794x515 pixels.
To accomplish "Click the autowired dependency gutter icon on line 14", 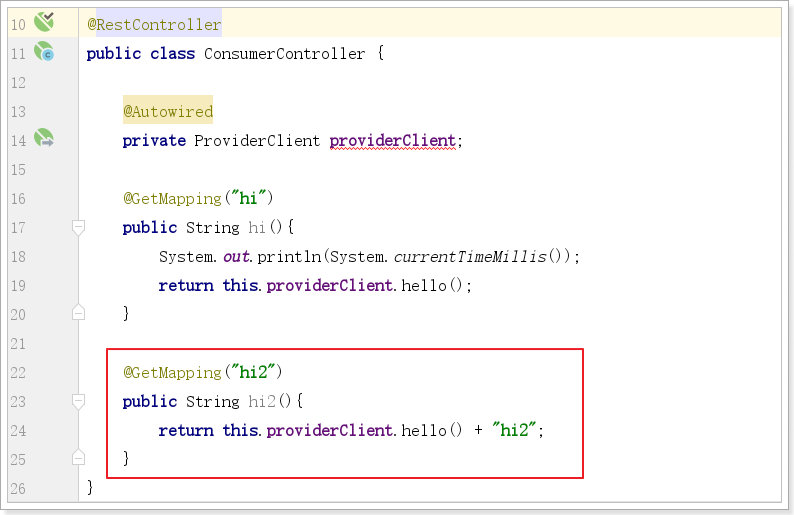I will 44,138.
